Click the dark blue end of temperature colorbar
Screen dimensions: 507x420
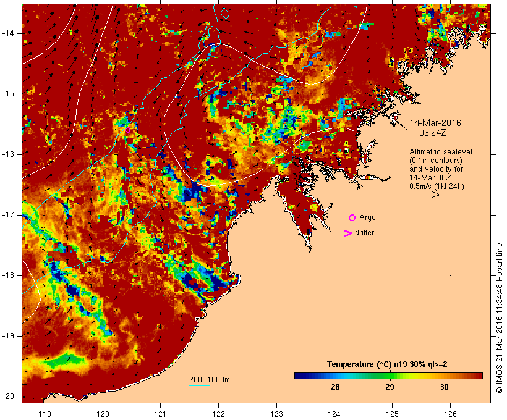pos(297,376)
